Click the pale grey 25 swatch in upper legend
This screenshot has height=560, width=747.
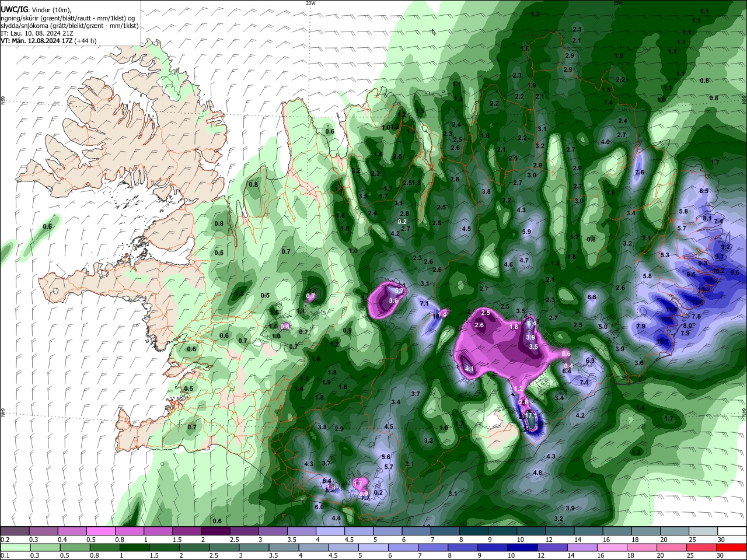point(704,531)
